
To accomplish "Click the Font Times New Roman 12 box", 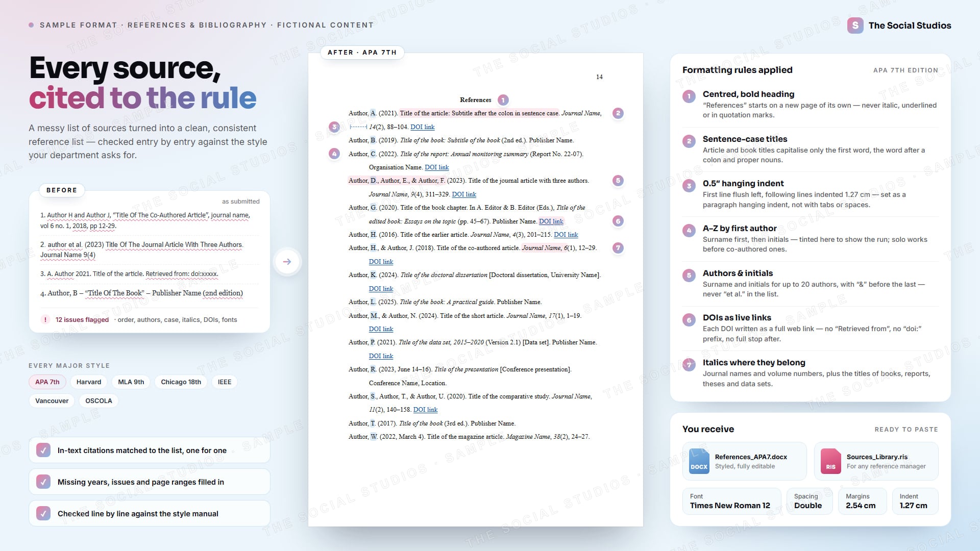I will click(731, 502).
